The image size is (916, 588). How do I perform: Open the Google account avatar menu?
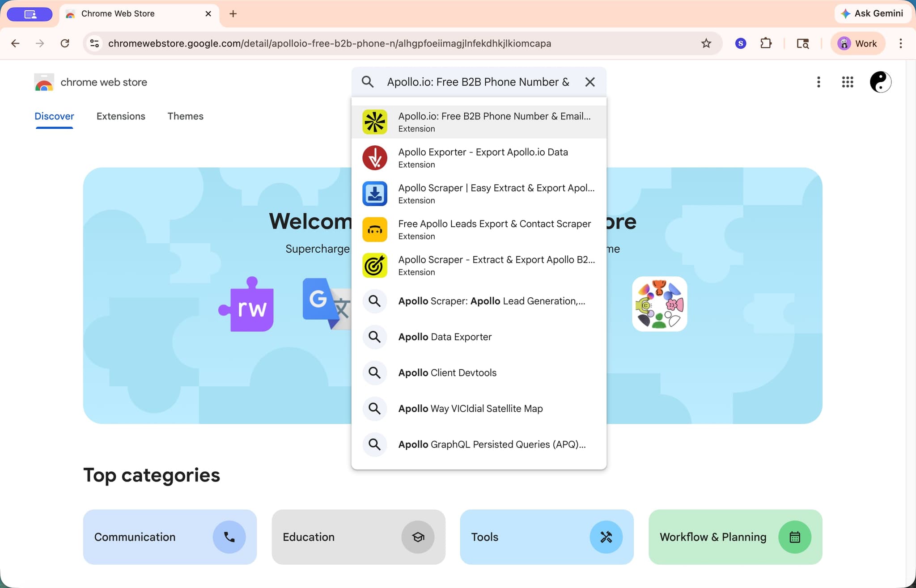(x=880, y=82)
